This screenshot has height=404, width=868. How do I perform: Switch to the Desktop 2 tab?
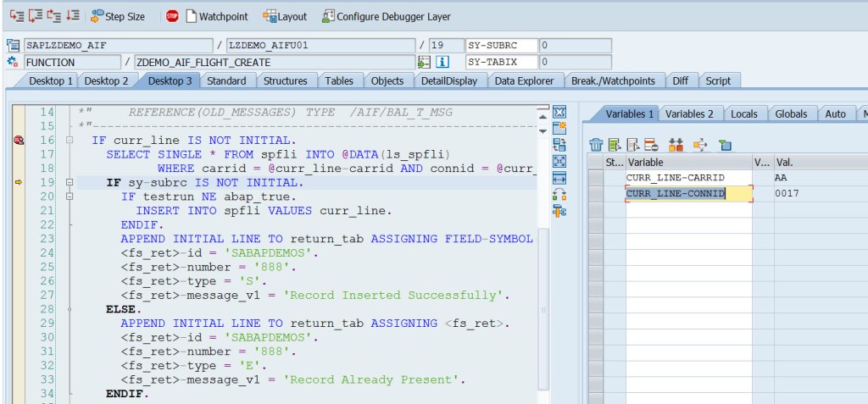(106, 80)
